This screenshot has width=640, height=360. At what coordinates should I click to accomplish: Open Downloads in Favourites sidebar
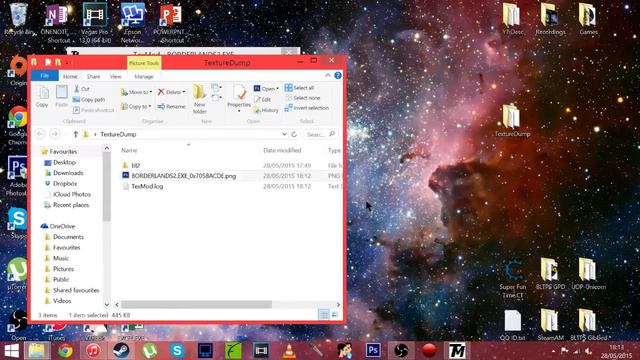[x=68, y=173]
